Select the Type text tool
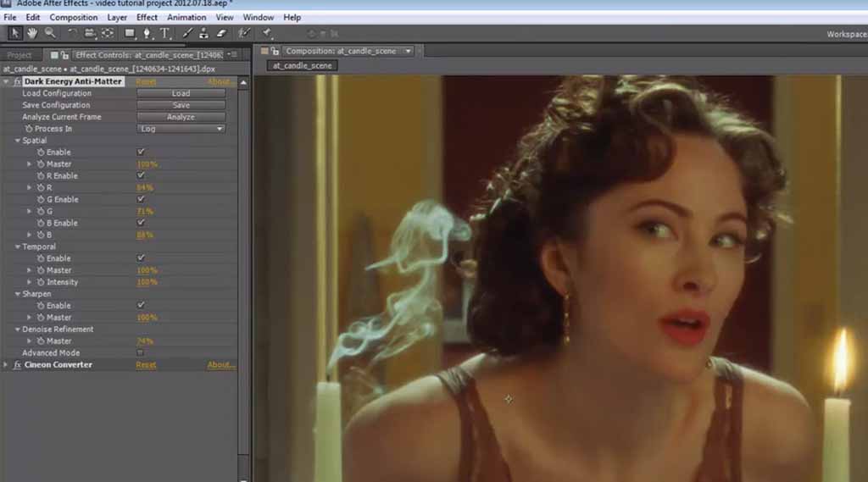Image resolution: width=868 pixels, height=482 pixels. 165,33
